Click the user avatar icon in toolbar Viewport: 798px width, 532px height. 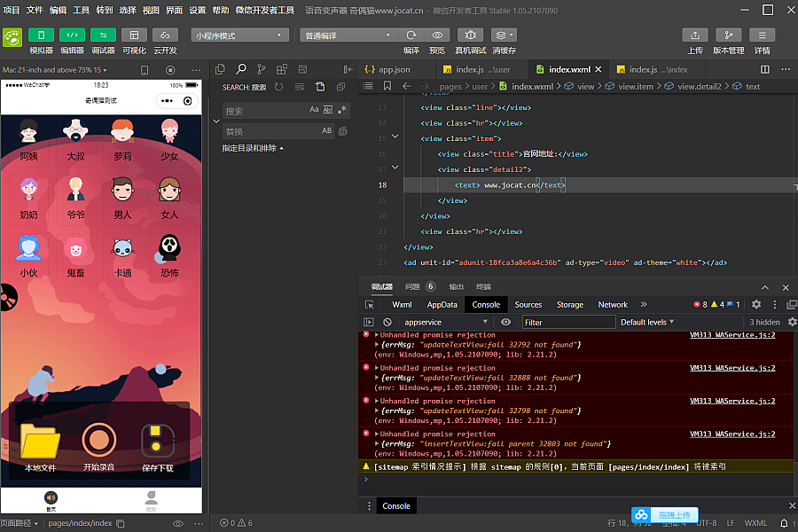point(12,37)
